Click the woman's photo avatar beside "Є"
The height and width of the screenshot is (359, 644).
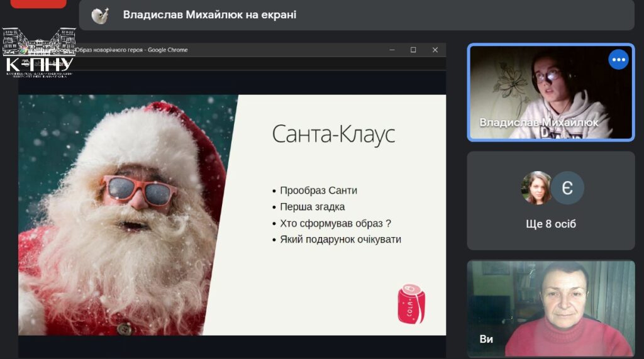pos(536,188)
